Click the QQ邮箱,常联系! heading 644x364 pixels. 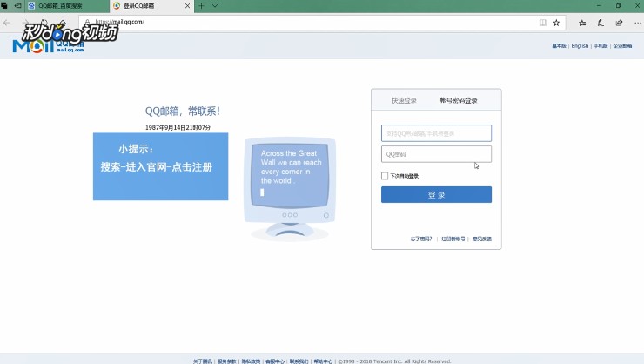[183, 111]
